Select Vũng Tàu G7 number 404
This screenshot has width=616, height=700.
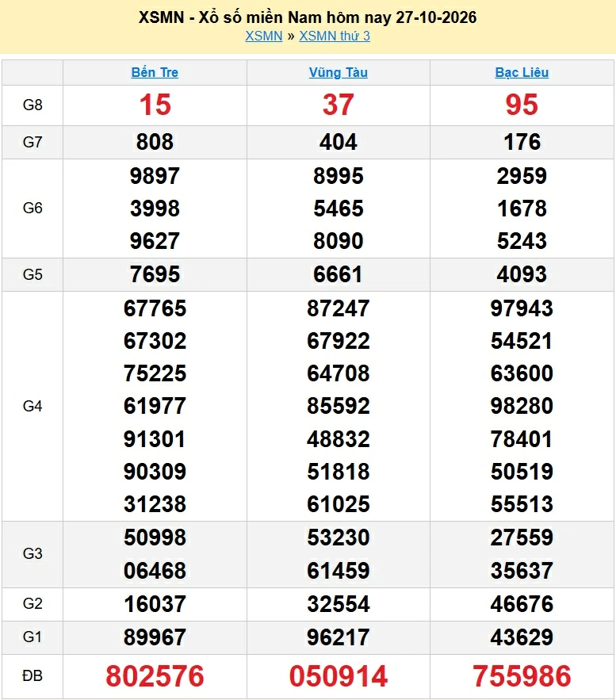(x=339, y=142)
